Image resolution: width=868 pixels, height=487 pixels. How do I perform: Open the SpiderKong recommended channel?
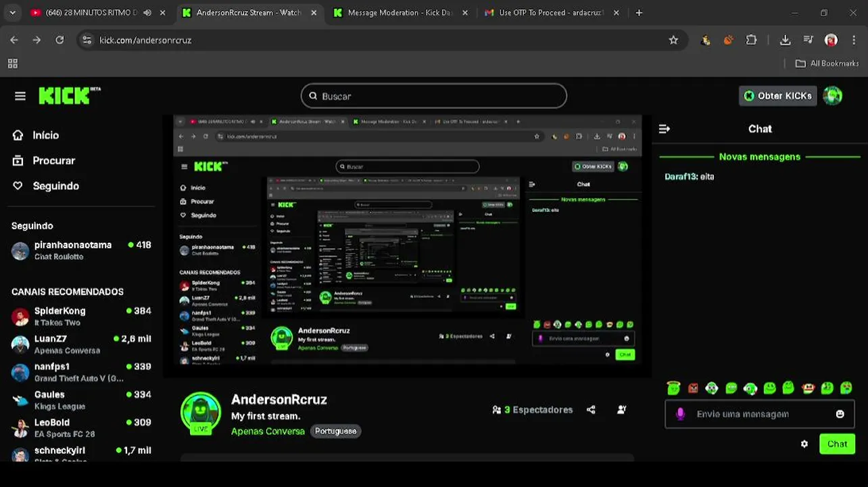pos(81,317)
